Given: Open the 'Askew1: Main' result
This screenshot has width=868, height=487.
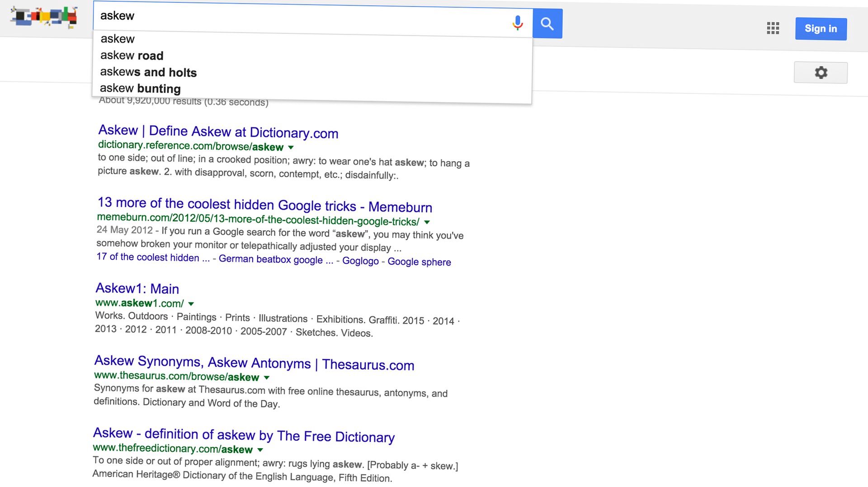Looking at the screenshot, I should (x=137, y=289).
